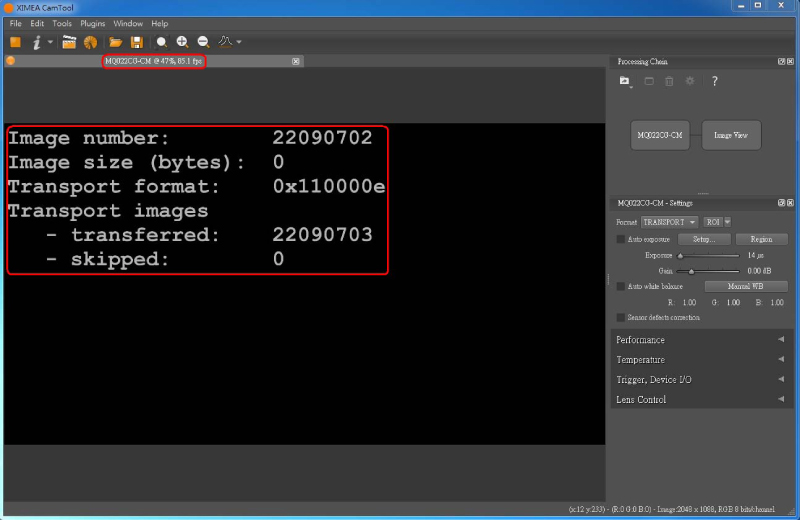Select the Image View node in chain
This screenshot has height=520, width=800.
click(731, 135)
